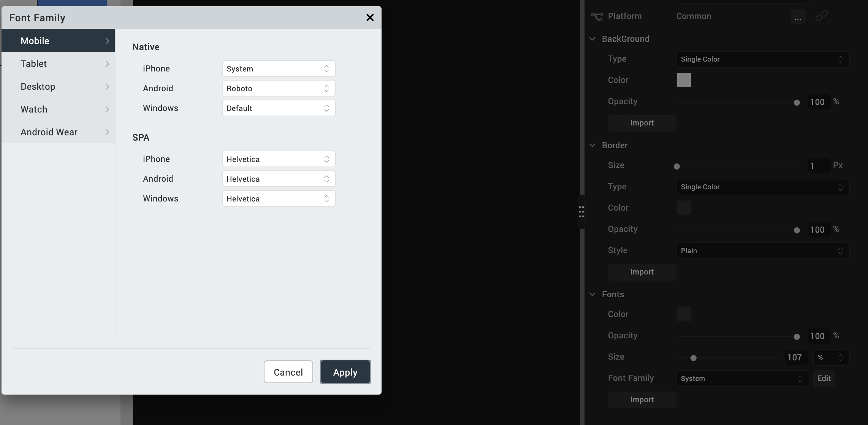Collapse the Fonts section chevron
Viewport: 868px width, 425px height.
[592, 294]
